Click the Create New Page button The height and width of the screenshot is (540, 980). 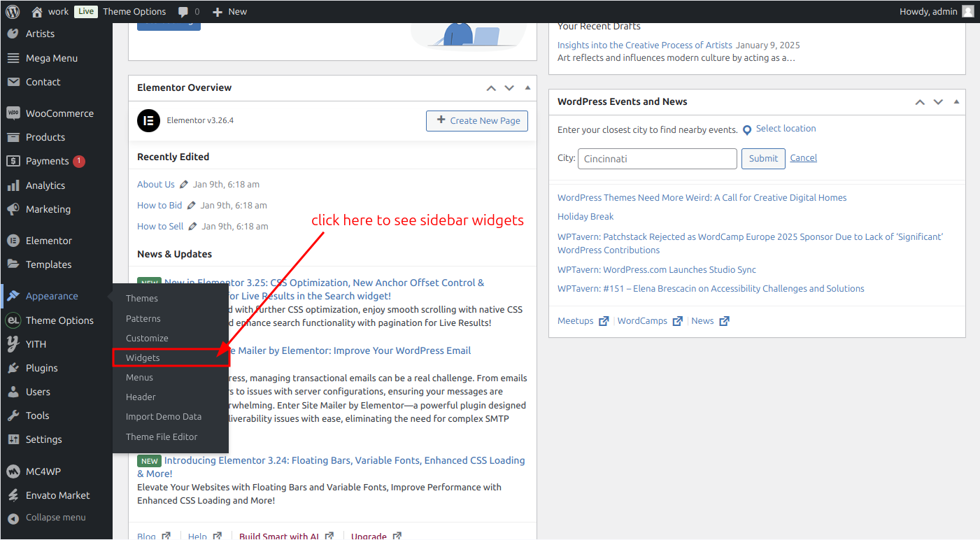click(477, 120)
